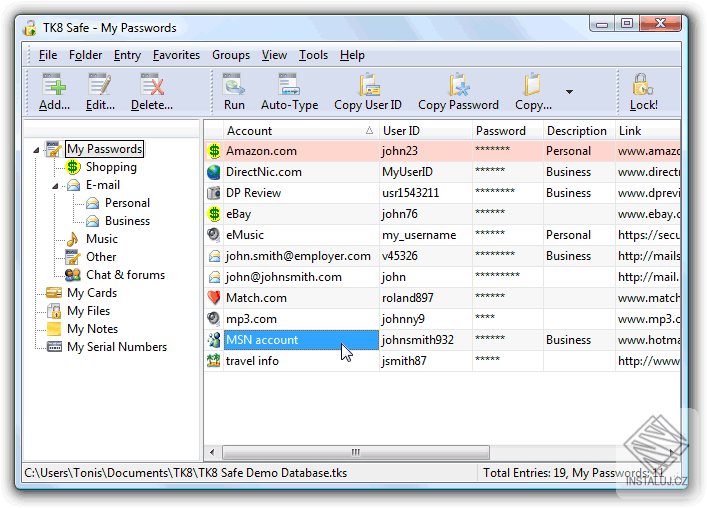
Task: Open the Tools menu
Action: [x=313, y=55]
